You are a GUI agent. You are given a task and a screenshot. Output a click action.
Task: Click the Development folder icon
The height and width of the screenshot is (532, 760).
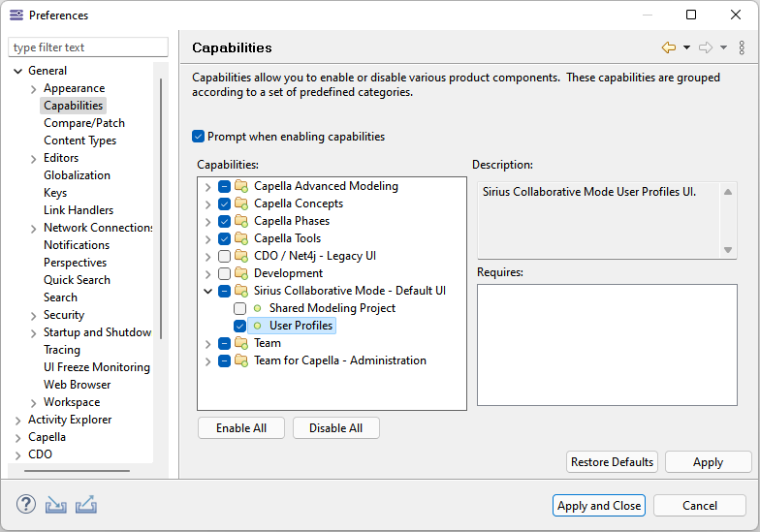pyautogui.click(x=241, y=273)
